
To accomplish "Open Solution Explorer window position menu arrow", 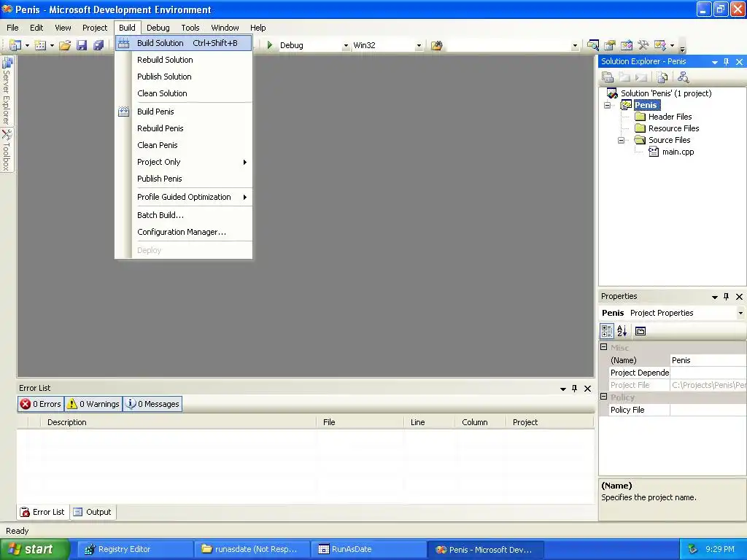I will [x=715, y=63].
